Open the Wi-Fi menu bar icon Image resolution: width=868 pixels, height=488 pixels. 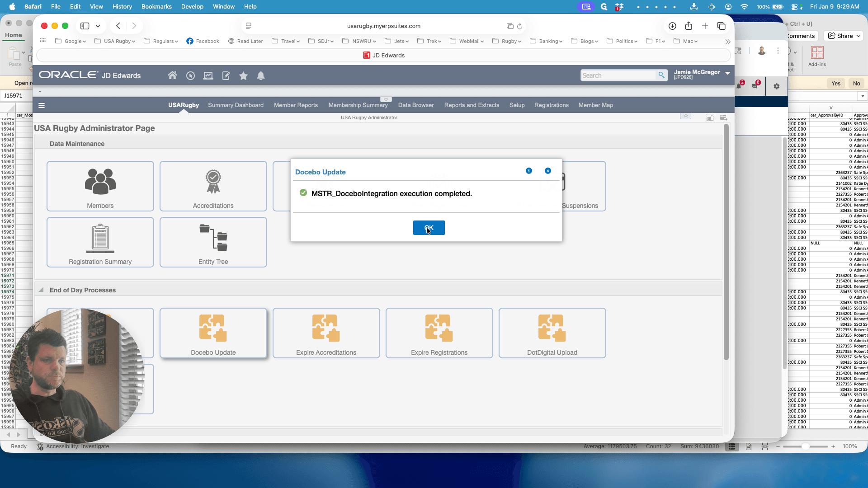point(744,6)
